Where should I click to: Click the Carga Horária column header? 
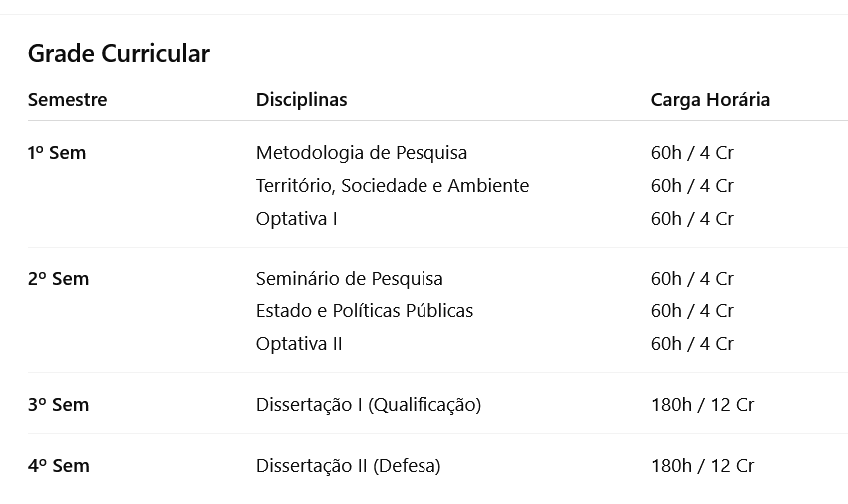pos(710,100)
